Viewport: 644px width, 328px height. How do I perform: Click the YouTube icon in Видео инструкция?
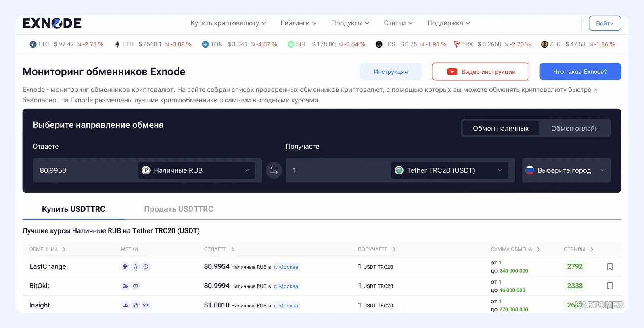click(452, 72)
